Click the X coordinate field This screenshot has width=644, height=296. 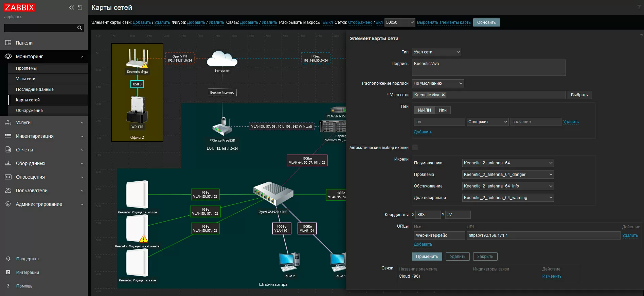pos(428,215)
